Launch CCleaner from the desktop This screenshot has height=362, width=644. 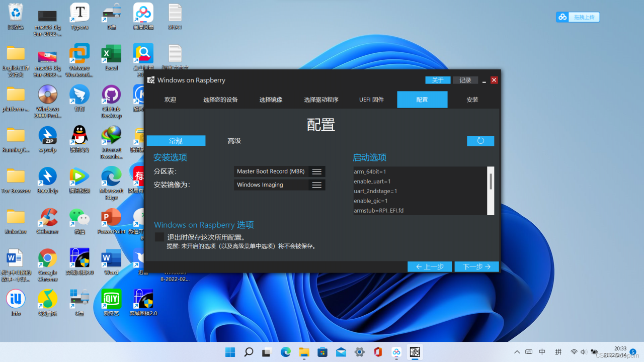pyautogui.click(x=48, y=221)
